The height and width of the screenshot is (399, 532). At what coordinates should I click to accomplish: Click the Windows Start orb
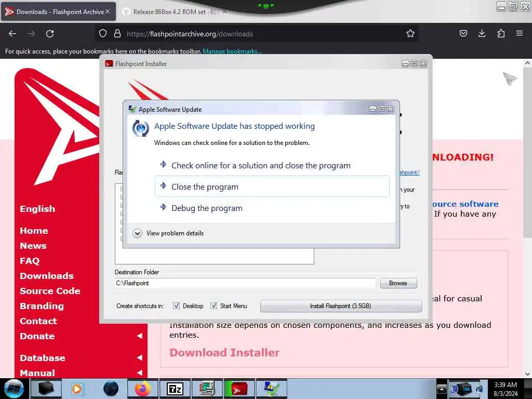[14, 389]
